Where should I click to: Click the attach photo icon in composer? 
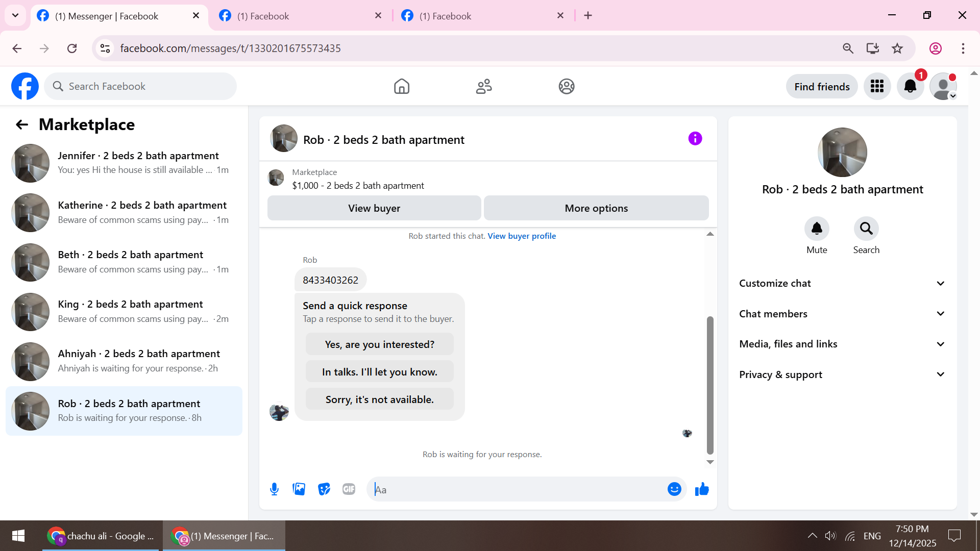click(299, 489)
